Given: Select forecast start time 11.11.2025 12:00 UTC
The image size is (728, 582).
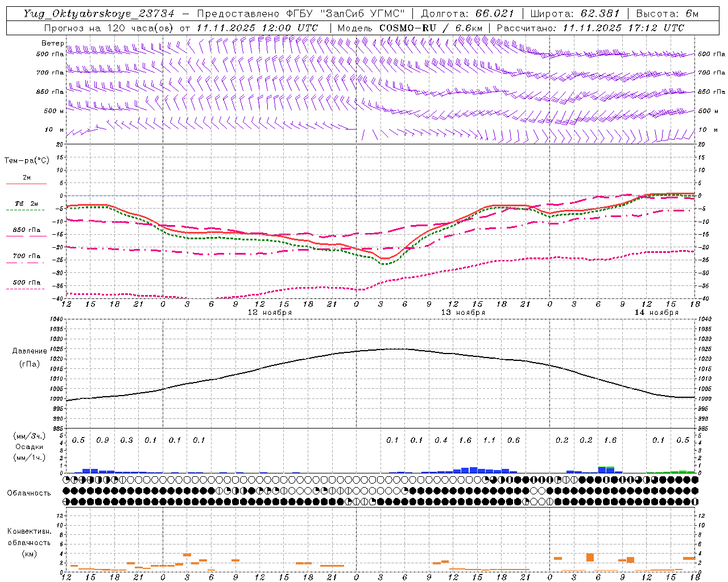Looking at the screenshot, I should (257, 28).
